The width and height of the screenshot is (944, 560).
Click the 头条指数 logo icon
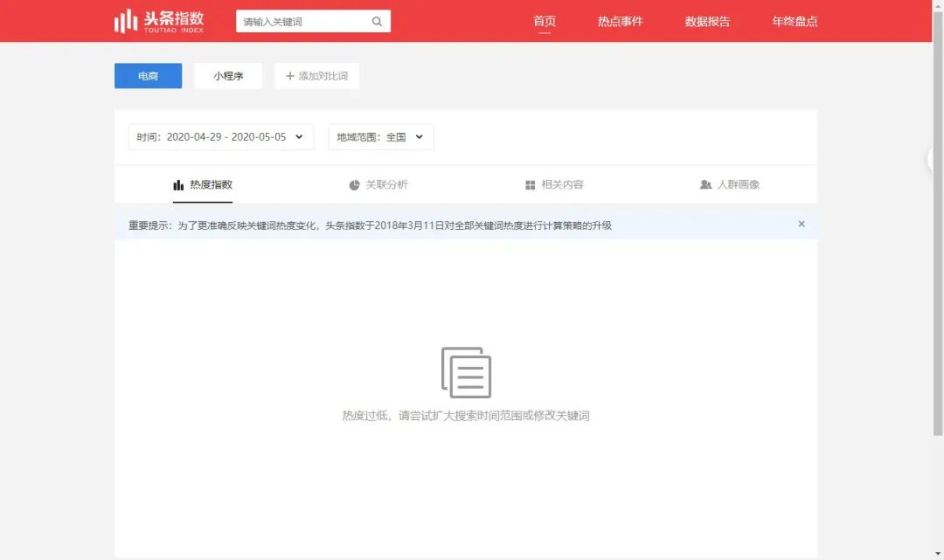tap(124, 19)
